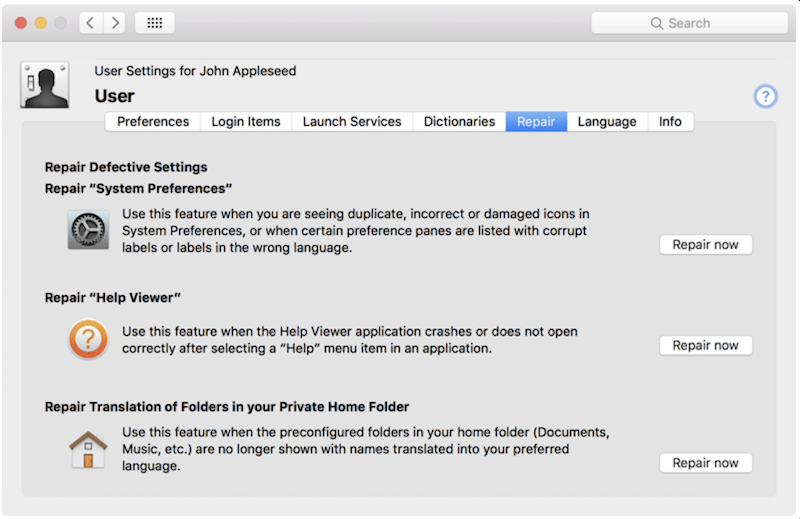
Task: Switch to the Info tab
Action: pos(670,121)
